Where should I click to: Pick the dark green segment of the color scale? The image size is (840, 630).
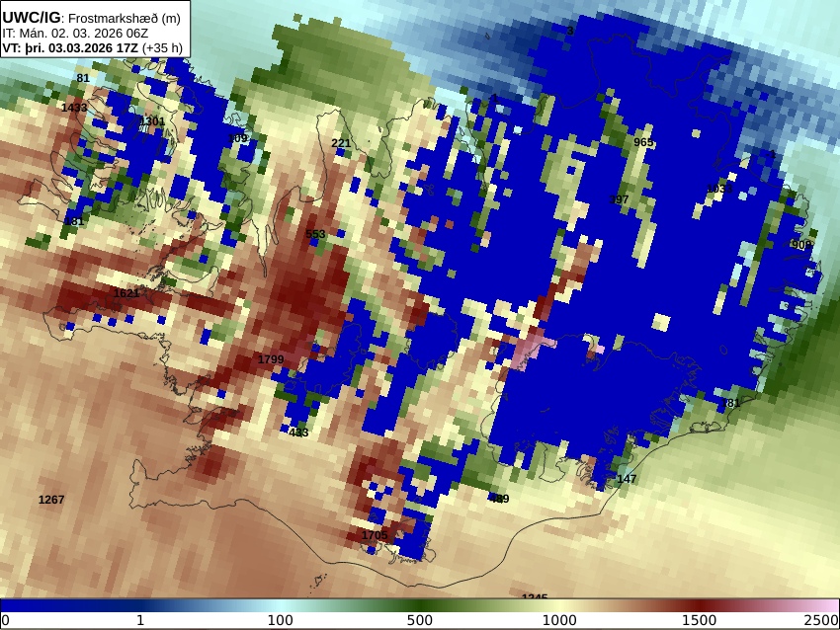(x=419, y=605)
